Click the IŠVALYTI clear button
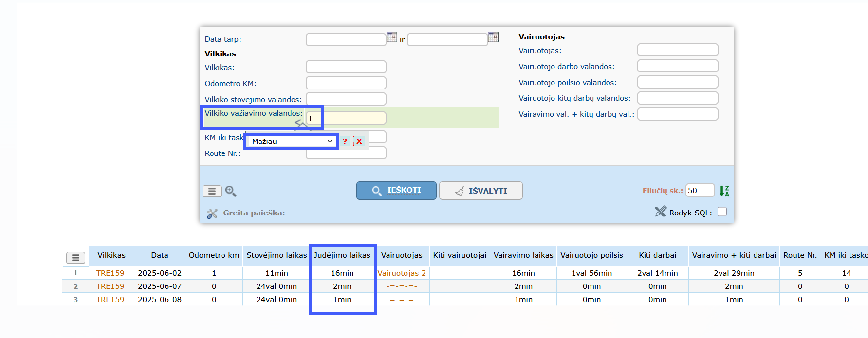Image resolution: width=868 pixels, height=338 pixels. (x=481, y=191)
